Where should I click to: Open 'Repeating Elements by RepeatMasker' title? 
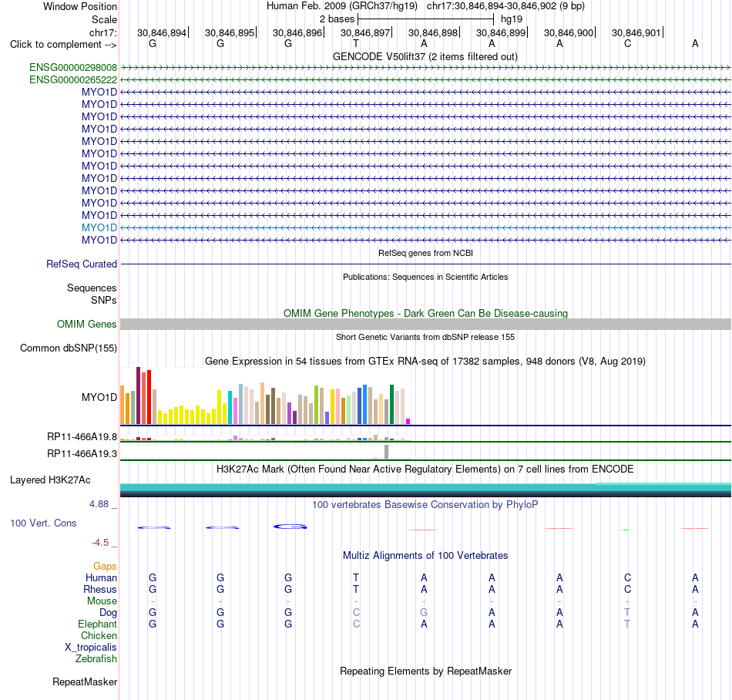click(425, 671)
